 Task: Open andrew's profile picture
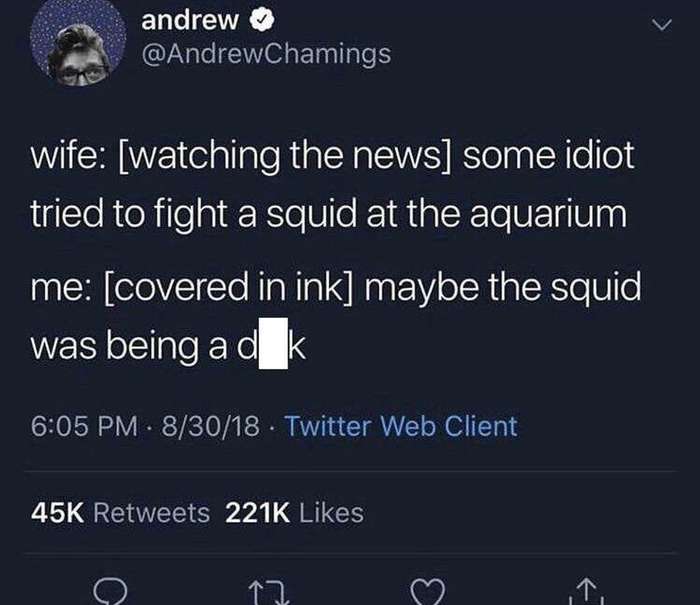(x=78, y=42)
